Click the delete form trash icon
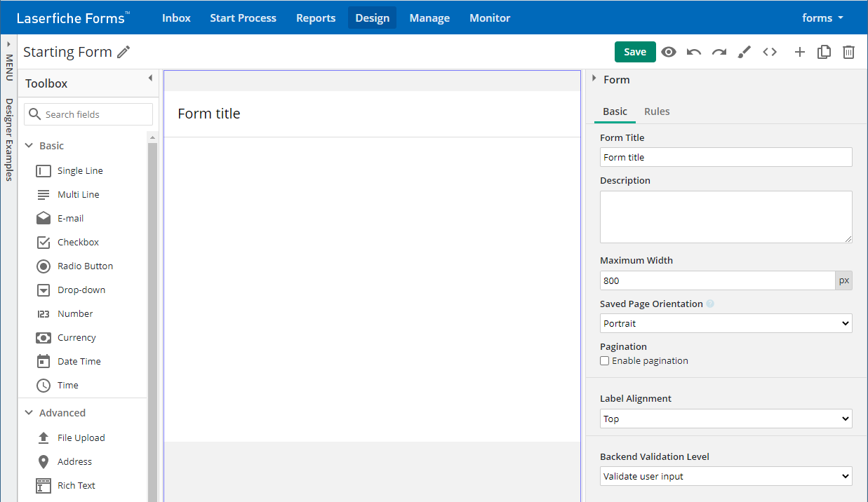The height and width of the screenshot is (502, 868). [849, 52]
